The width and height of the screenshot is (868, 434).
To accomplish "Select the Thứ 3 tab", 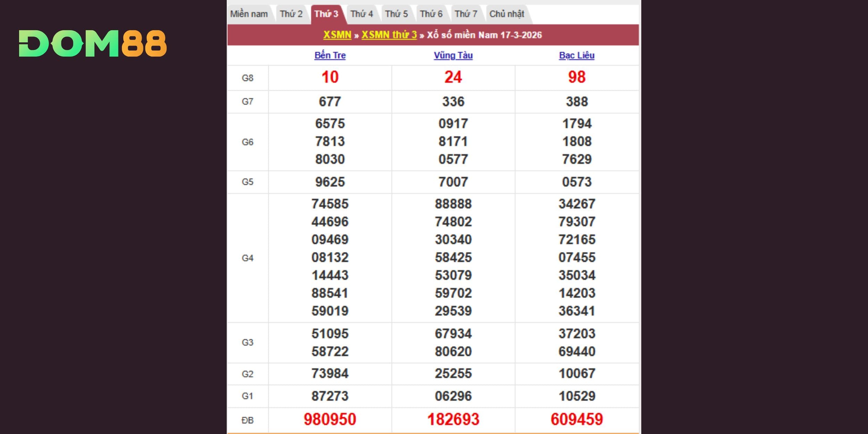I will 326,14.
